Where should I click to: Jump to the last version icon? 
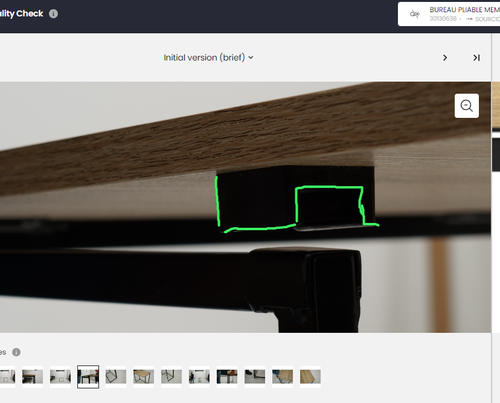(x=476, y=58)
